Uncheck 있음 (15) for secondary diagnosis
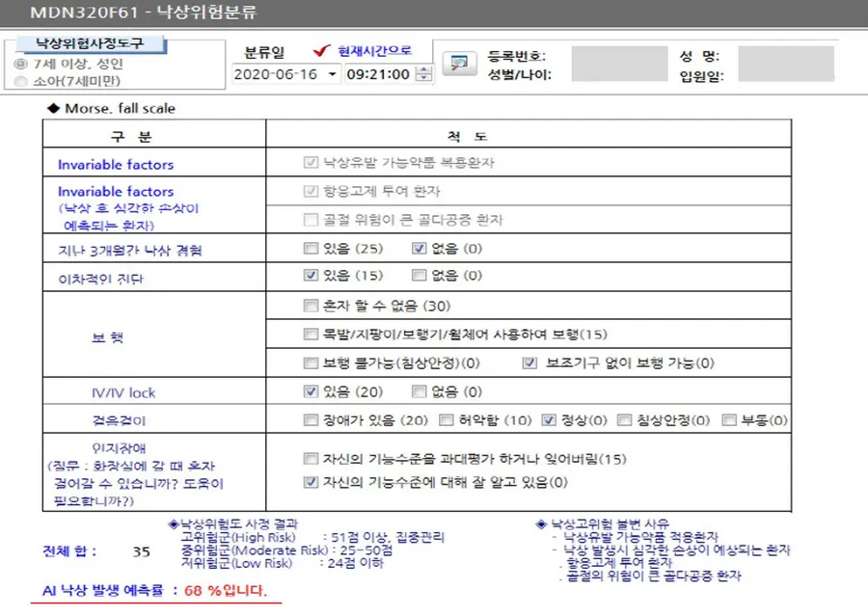 pos(311,275)
